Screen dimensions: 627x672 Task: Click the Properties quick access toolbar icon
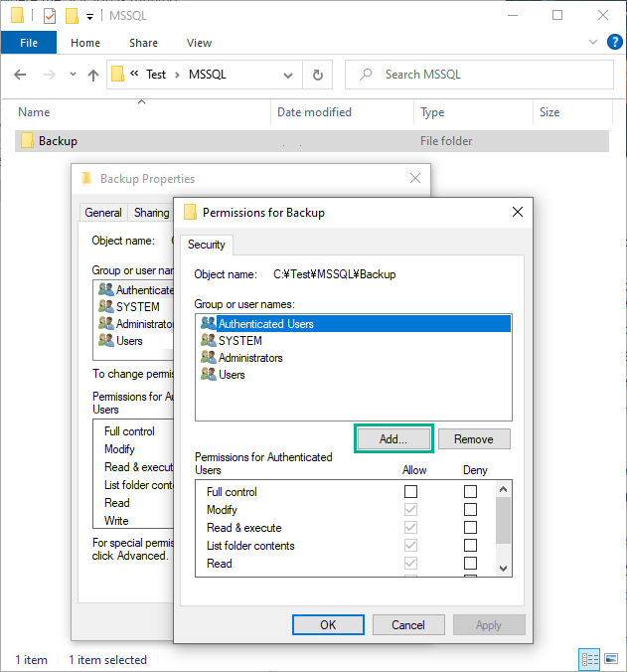pos(50,16)
